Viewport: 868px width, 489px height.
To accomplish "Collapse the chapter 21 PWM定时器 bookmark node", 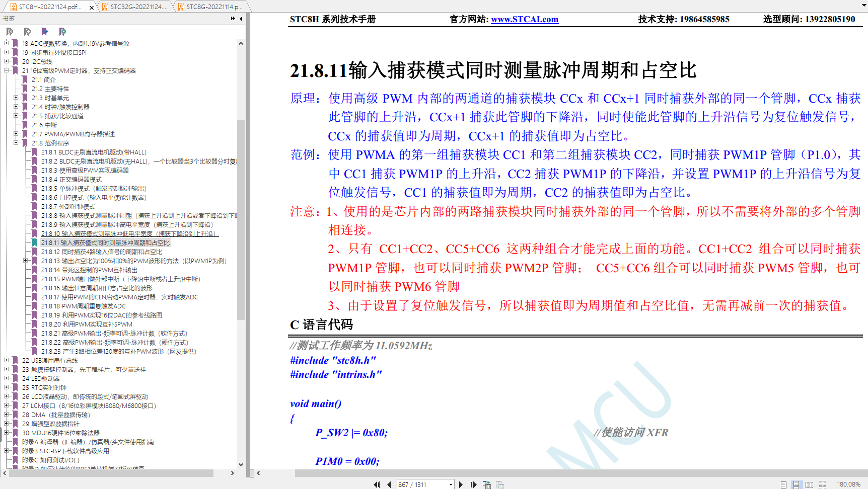I will [x=7, y=70].
